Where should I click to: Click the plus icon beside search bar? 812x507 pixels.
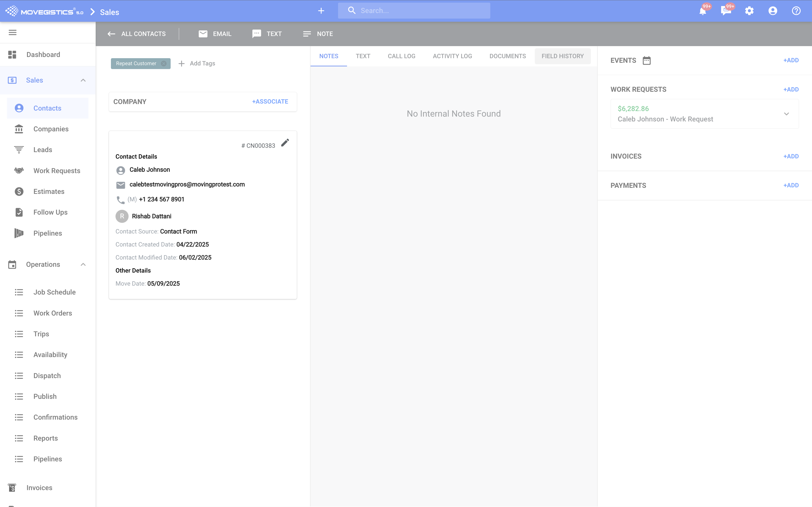pyautogui.click(x=321, y=11)
